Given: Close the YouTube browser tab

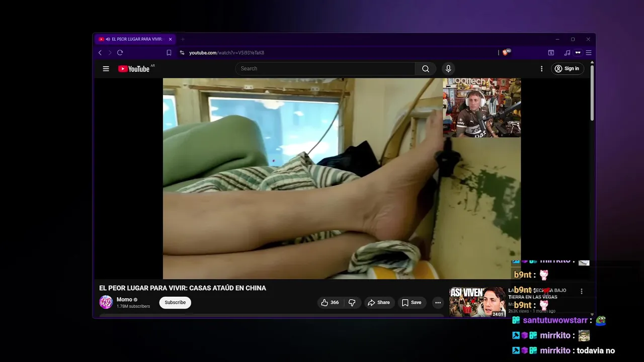Looking at the screenshot, I should point(171,39).
